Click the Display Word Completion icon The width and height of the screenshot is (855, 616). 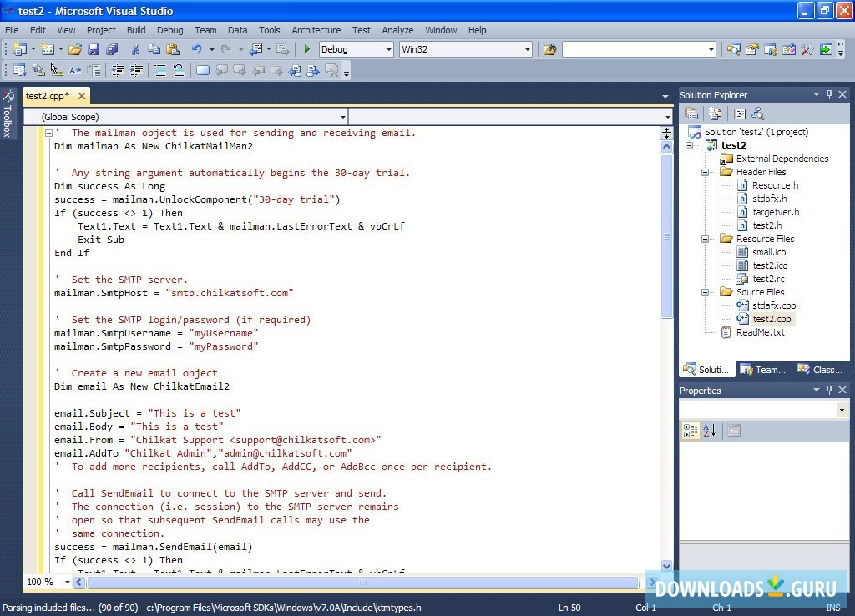pyautogui.click(x=74, y=70)
